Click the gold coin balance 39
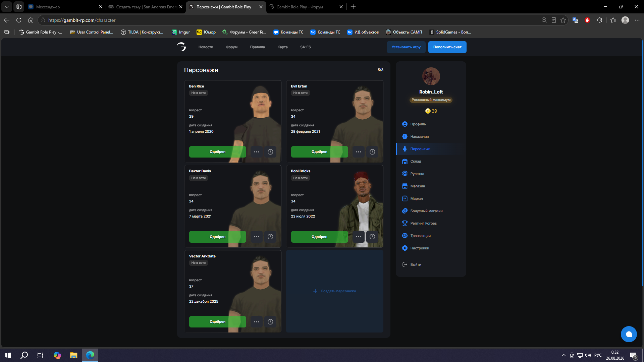The width and height of the screenshot is (644, 362). click(431, 111)
